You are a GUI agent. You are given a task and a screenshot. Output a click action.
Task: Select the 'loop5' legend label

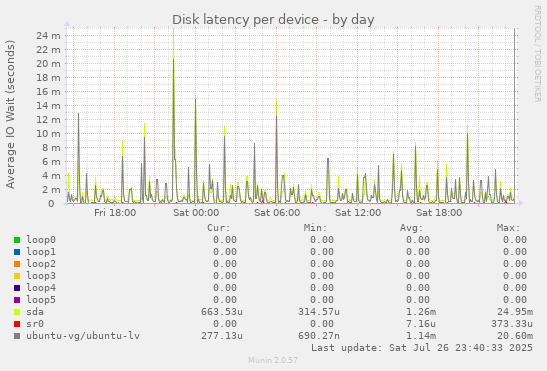[x=41, y=300]
